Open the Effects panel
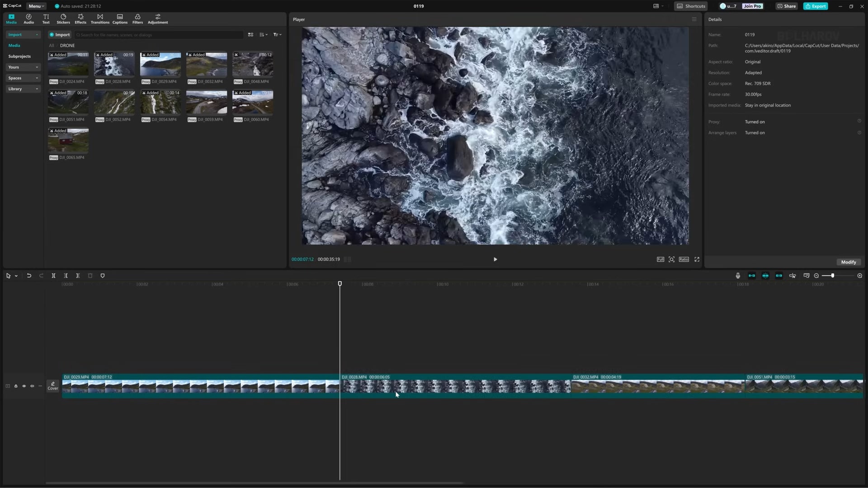This screenshot has height=488, width=868. pyautogui.click(x=80, y=19)
